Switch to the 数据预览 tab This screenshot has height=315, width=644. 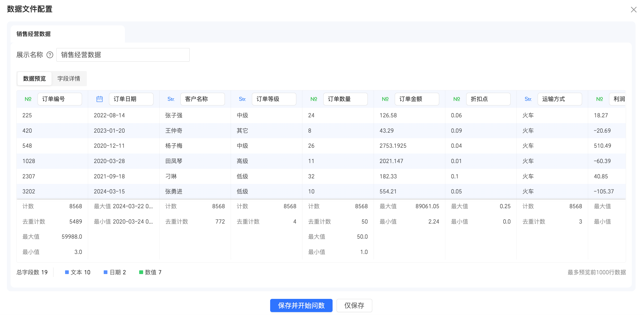[x=34, y=78]
